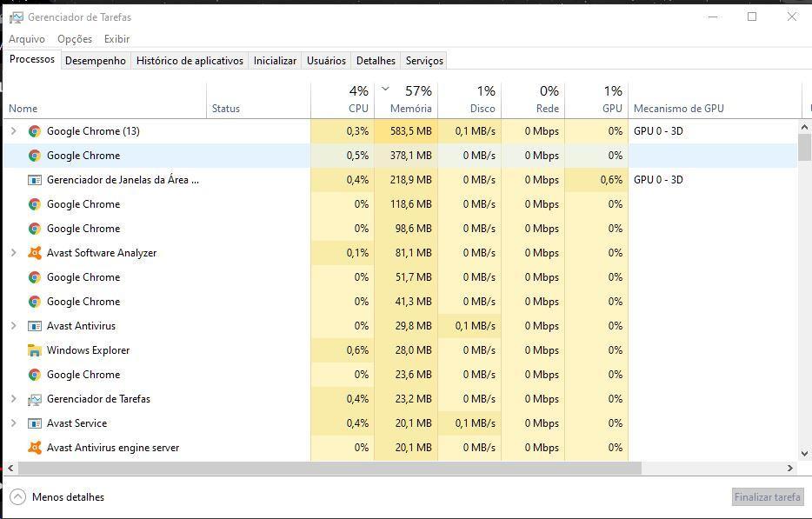Image resolution: width=812 pixels, height=519 pixels.
Task: Sort by the Disco column header
Action: click(469, 101)
